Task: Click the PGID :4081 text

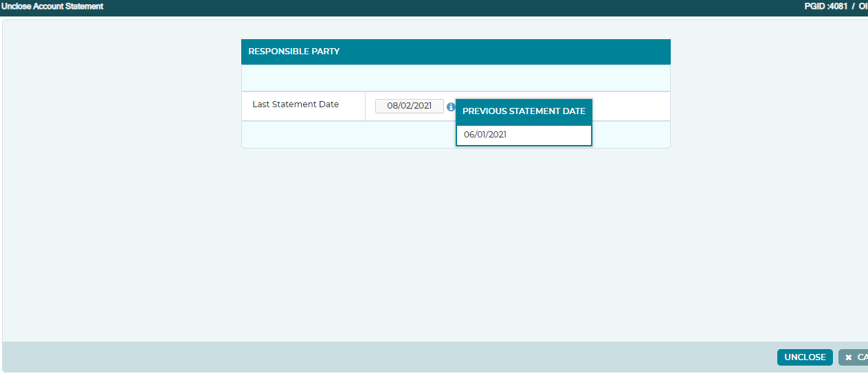Action: [827, 6]
